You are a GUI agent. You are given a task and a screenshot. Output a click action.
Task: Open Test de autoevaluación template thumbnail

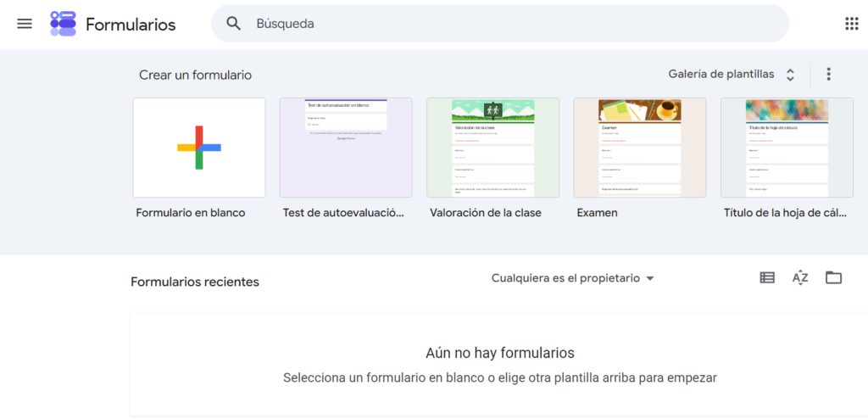click(346, 148)
